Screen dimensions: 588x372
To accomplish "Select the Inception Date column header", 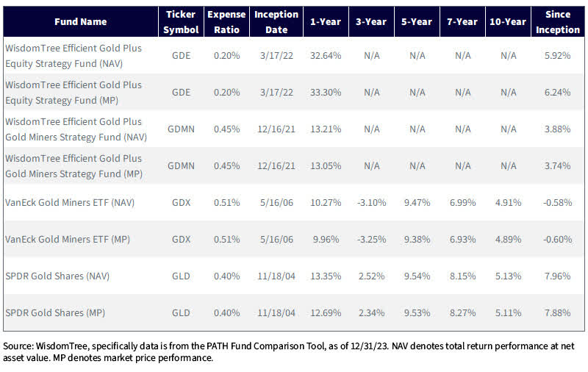I will 276,22.
